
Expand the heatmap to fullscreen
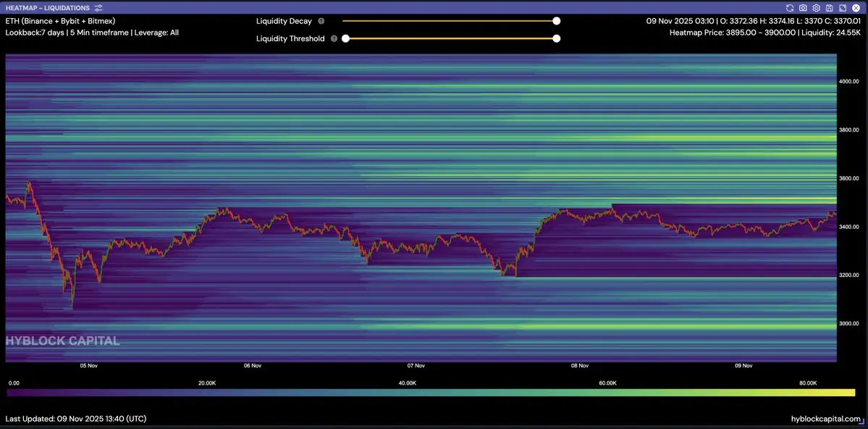[843, 8]
